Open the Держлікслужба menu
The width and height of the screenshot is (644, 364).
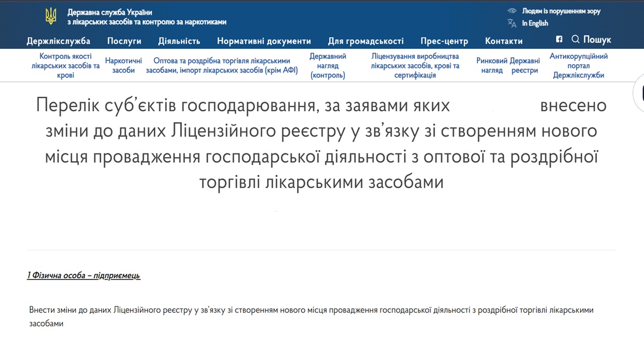59,41
